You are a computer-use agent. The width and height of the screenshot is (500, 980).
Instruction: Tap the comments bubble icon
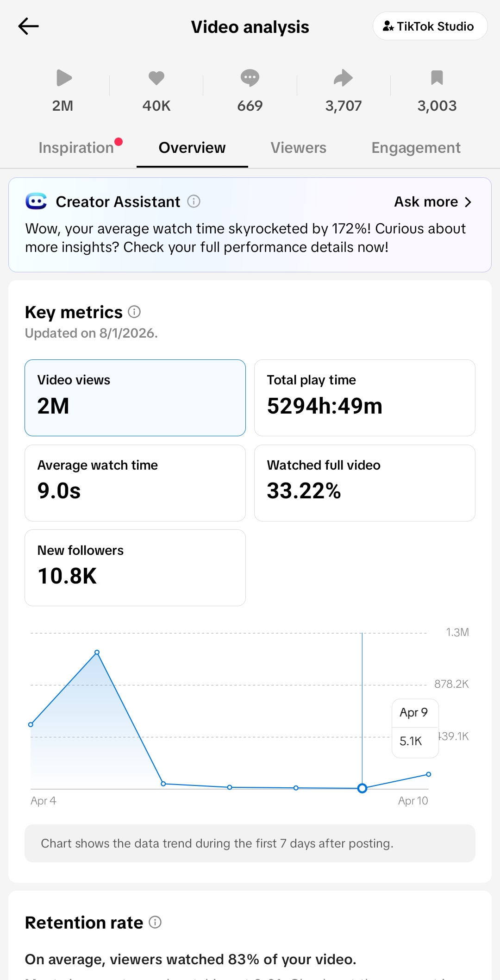pyautogui.click(x=250, y=78)
